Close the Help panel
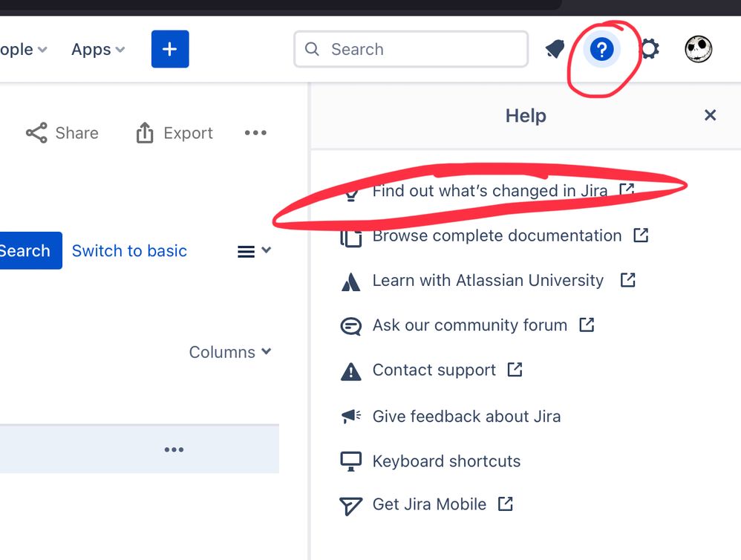The width and height of the screenshot is (741, 560). (710, 115)
